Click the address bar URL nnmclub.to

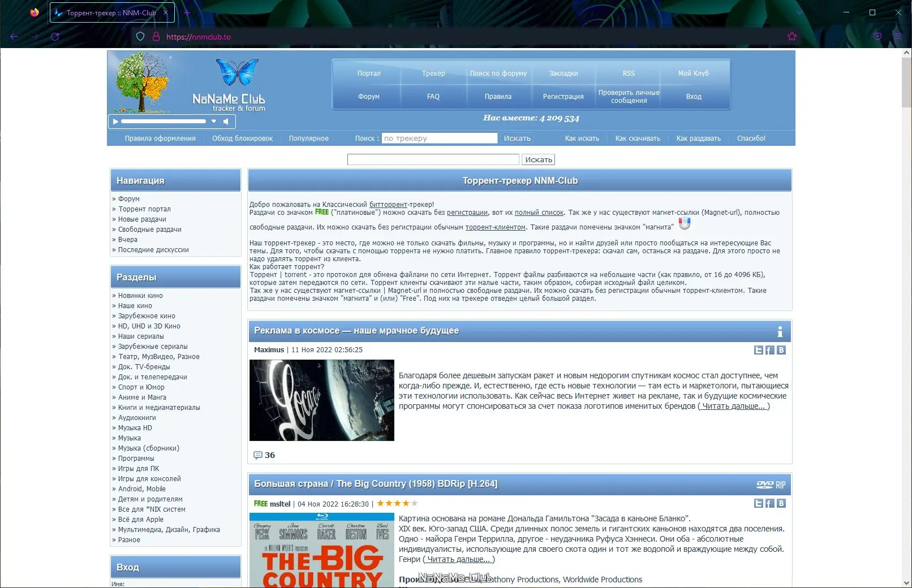(199, 37)
